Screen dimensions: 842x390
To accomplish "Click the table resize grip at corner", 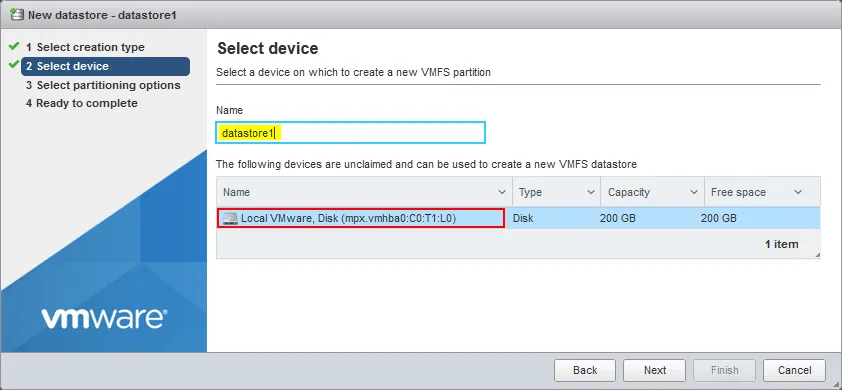I will pos(817,255).
